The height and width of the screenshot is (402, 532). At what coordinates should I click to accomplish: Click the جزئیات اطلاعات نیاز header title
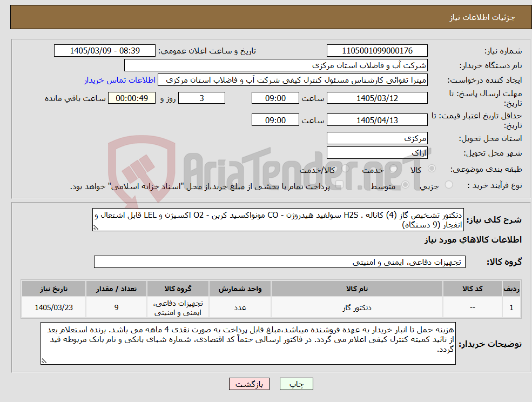click(x=482, y=17)
